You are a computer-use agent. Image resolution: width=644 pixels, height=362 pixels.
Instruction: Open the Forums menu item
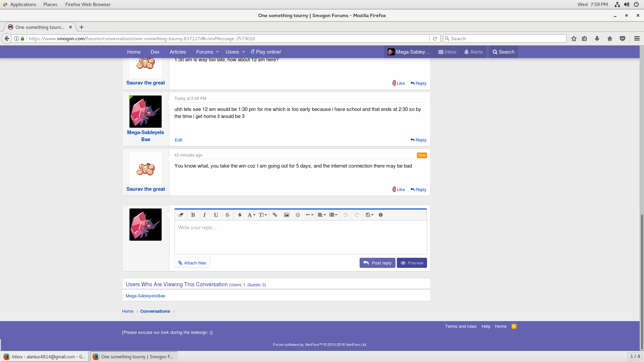tap(204, 52)
